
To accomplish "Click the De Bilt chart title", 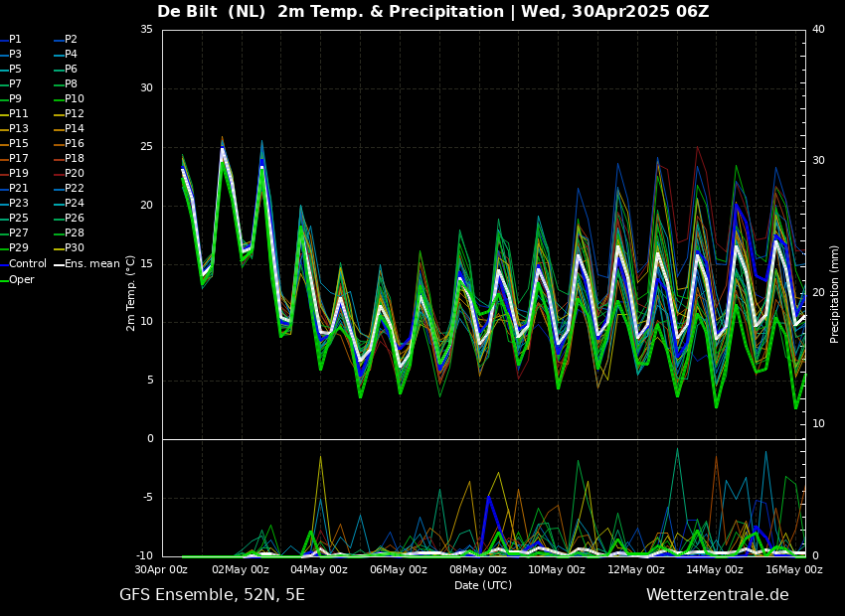I will point(432,12).
